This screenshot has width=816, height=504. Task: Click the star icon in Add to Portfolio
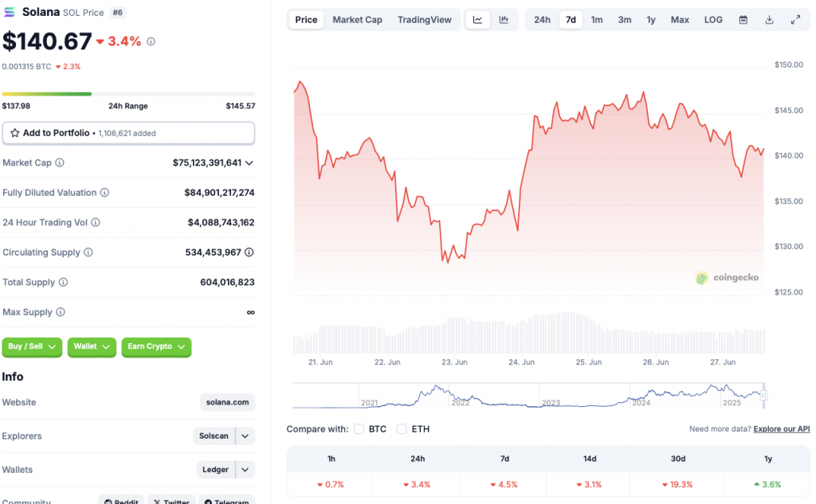point(14,133)
